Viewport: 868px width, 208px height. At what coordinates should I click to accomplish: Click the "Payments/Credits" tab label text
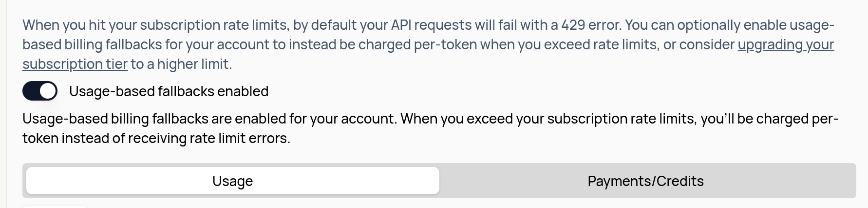(645, 181)
